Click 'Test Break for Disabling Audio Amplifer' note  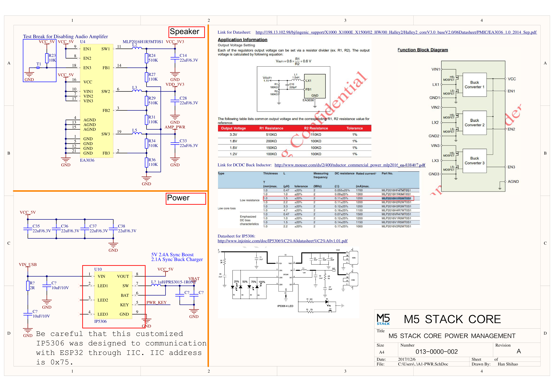(65, 37)
